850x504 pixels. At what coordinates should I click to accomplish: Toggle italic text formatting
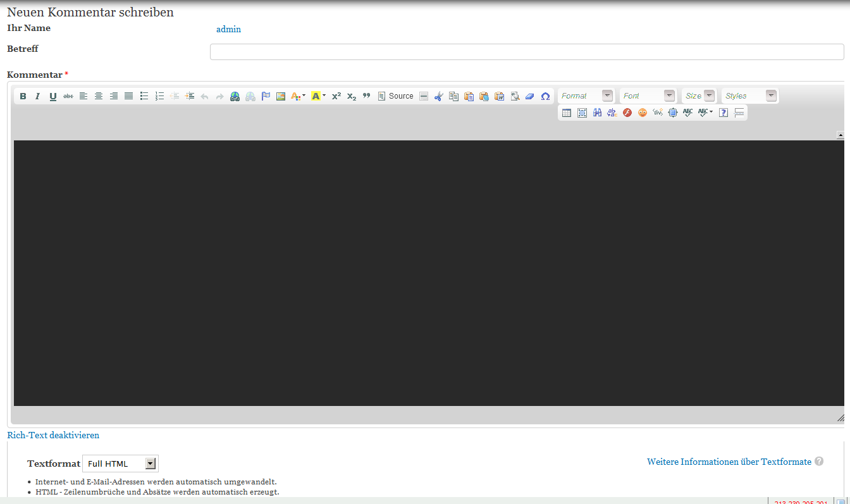pos(38,96)
